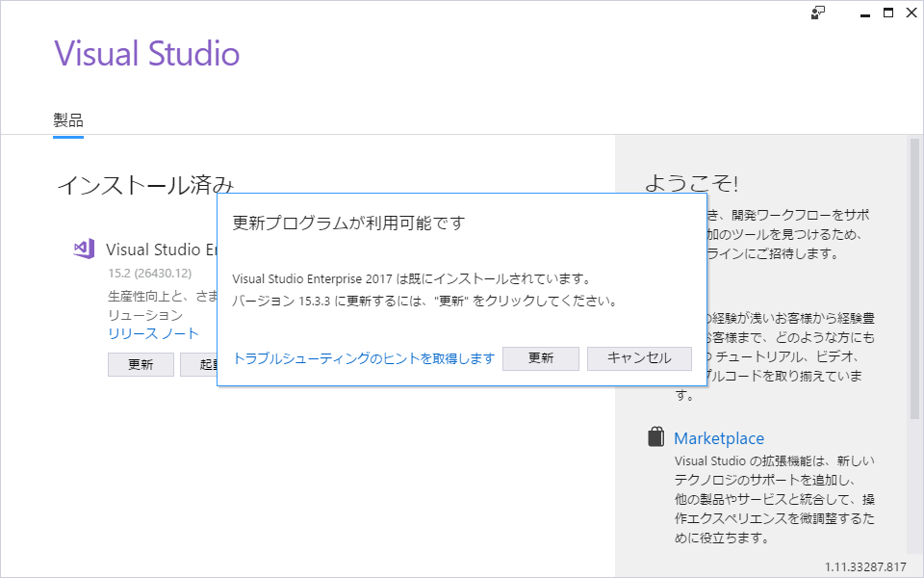Click the Visual Studio Enterprise product logo
924x578 pixels.
pyautogui.click(x=84, y=249)
